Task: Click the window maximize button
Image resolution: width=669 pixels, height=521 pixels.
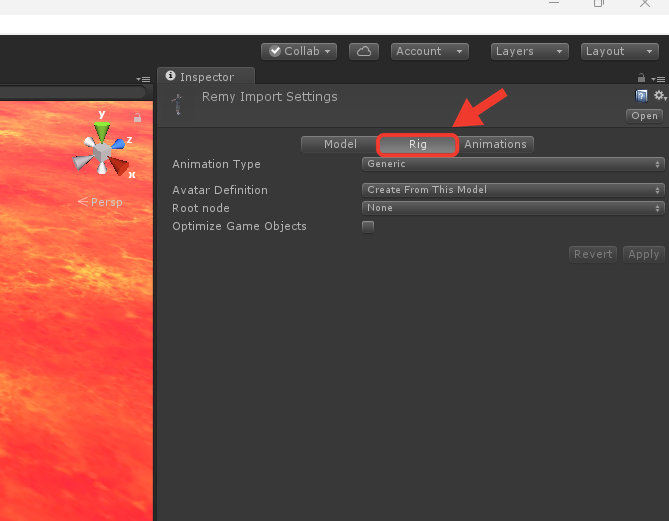Action: click(x=599, y=3)
